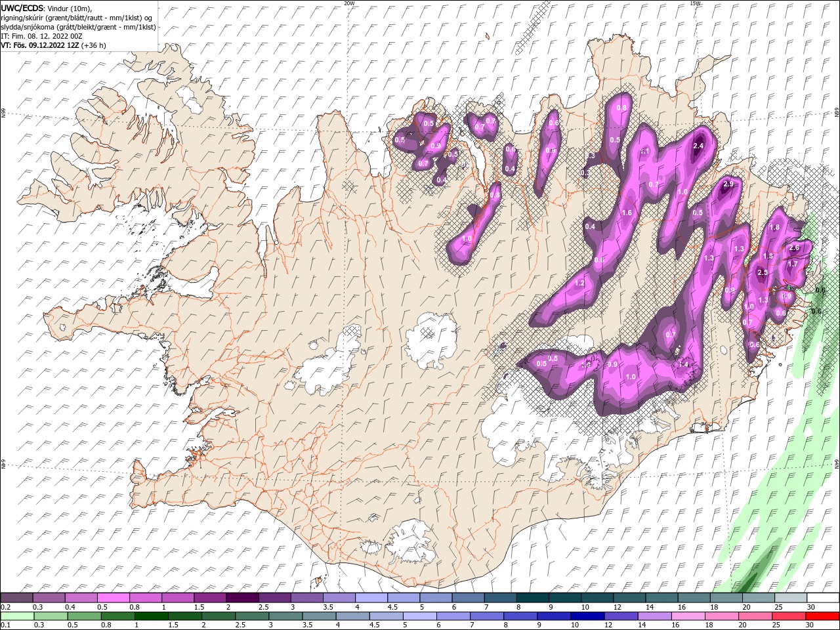The width and height of the screenshot is (840, 630).
Task: Click the 2.5 snowfall value on the map
Action: [762, 272]
